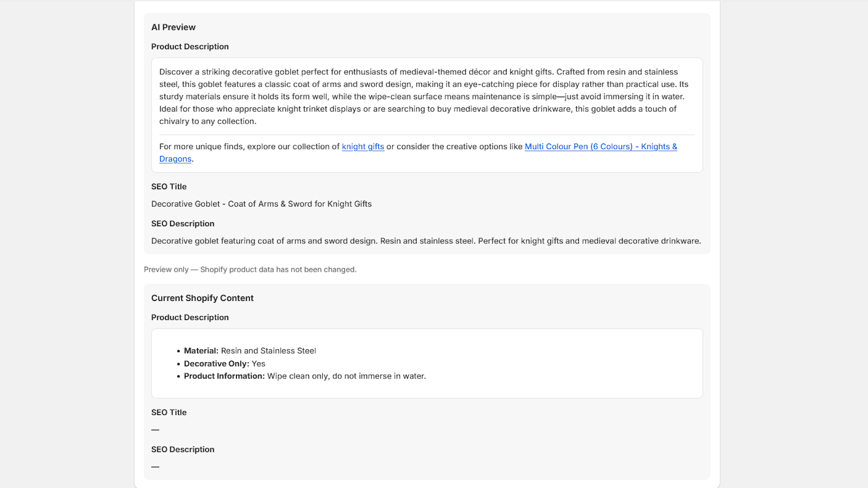The width and height of the screenshot is (868, 488).
Task: Click the empty dash under current SEO Title
Action: click(155, 429)
